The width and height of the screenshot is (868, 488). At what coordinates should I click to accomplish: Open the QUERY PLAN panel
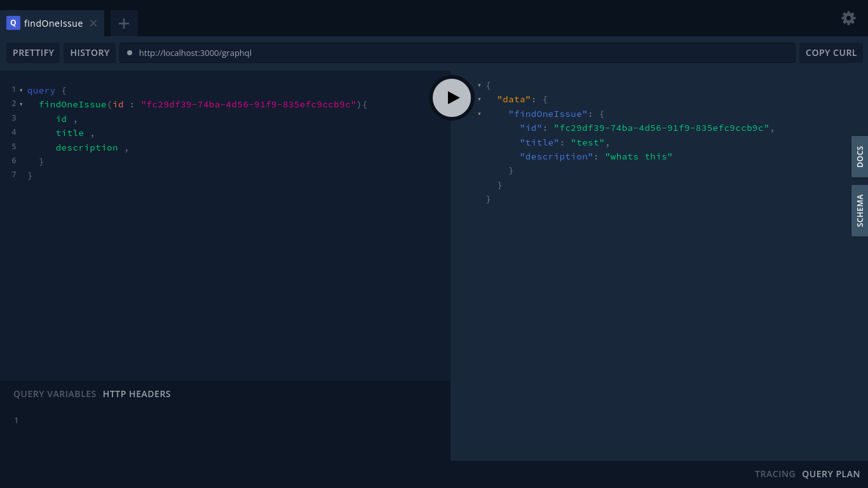tap(831, 474)
